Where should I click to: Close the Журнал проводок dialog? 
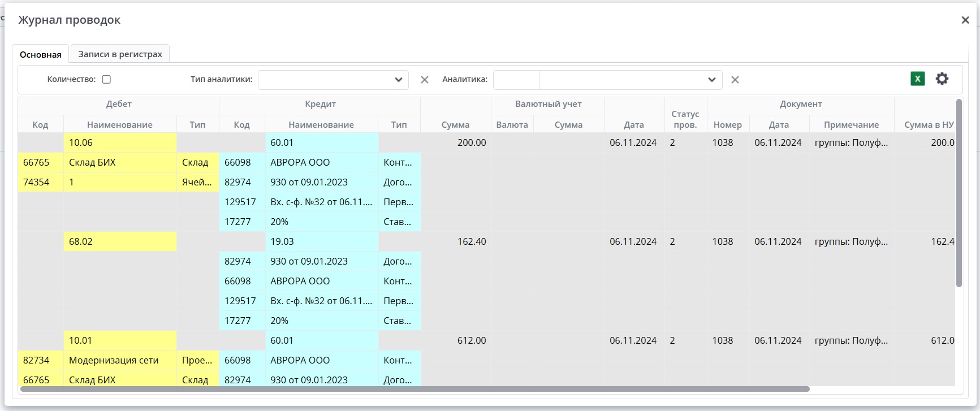(x=965, y=20)
